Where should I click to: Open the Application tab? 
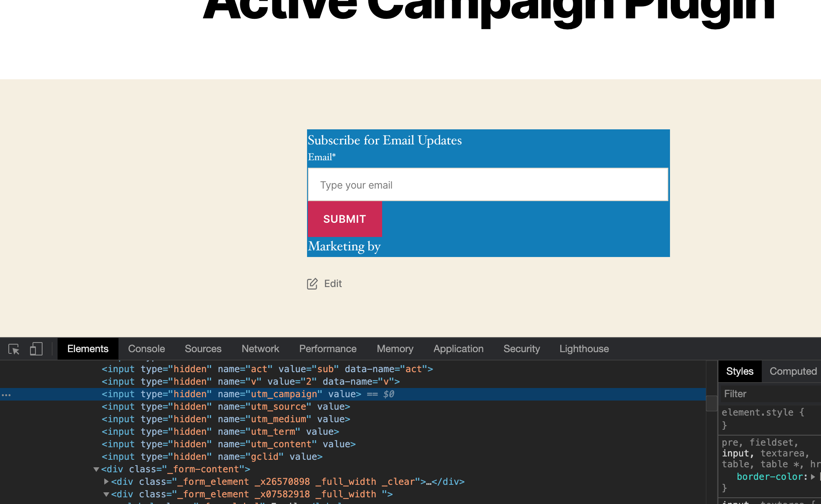point(458,349)
